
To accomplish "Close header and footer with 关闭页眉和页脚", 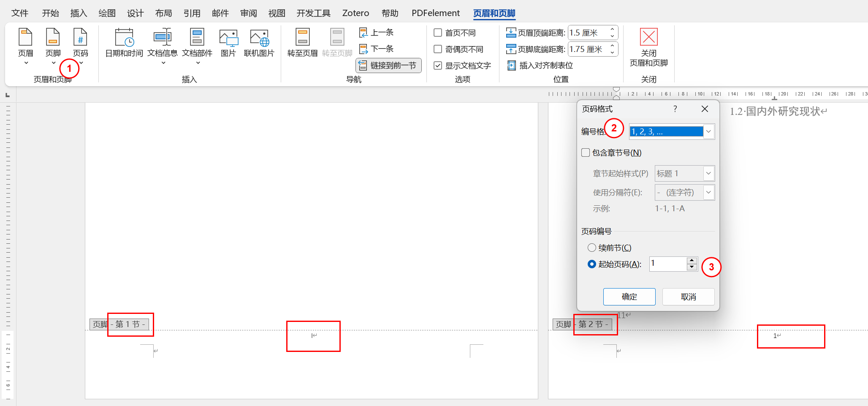I will [x=649, y=48].
